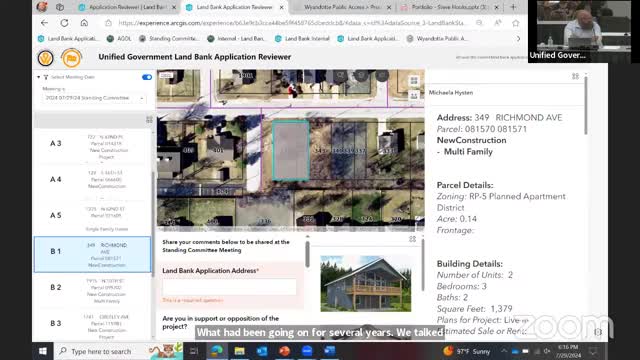The width and height of the screenshot is (640, 360).
Task: Click the highlighted teal parcel on the map
Action: pos(291,151)
